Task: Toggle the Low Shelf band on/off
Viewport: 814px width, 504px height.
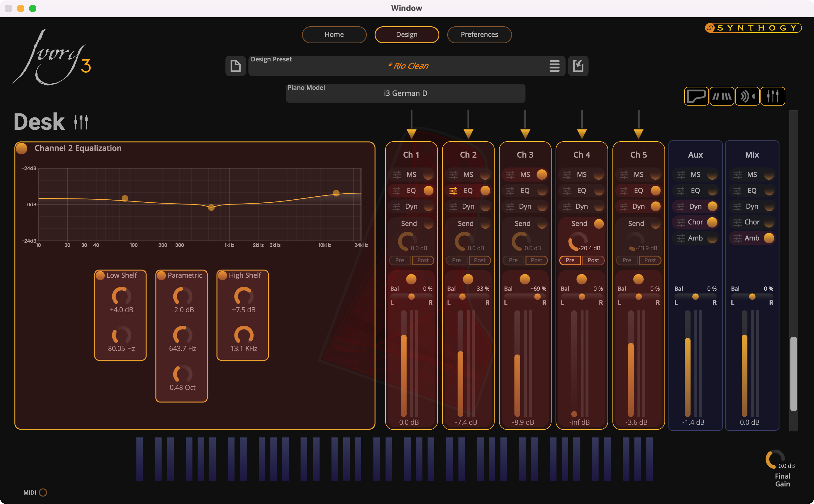Action: click(100, 275)
